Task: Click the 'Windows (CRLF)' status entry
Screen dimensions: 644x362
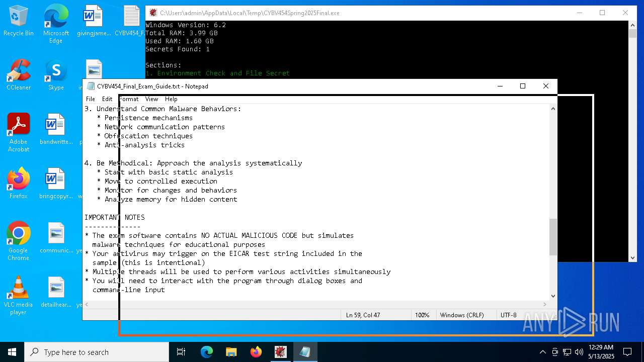Action: [462, 315]
